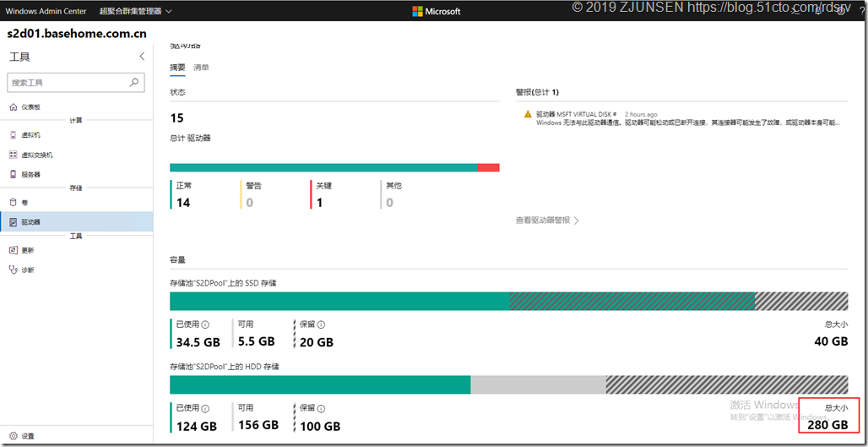Click the warning triangle on the drive alert
The height and width of the screenshot is (447, 868).
pyautogui.click(x=528, y=114)
